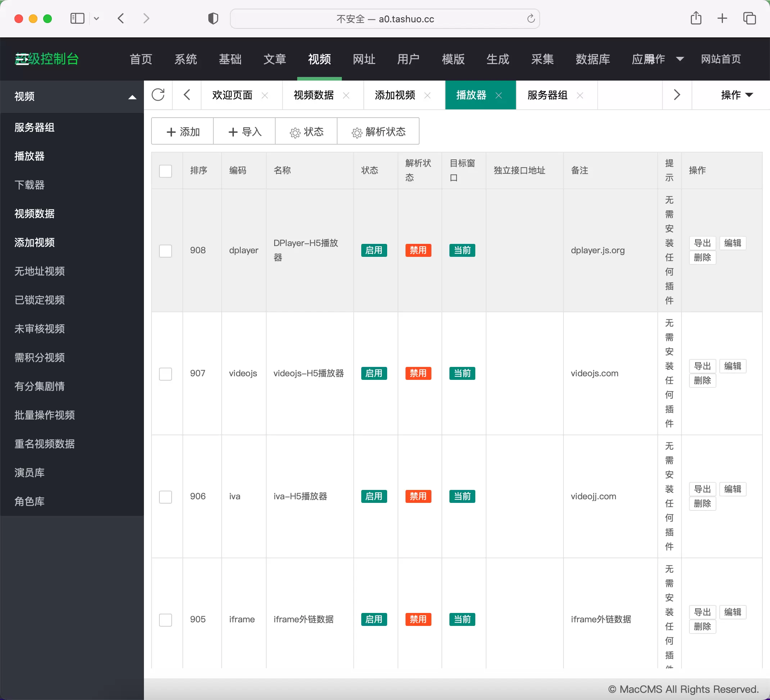
Task: Toggle the checkbox for DPlayer row
Action: coord(166,251)
